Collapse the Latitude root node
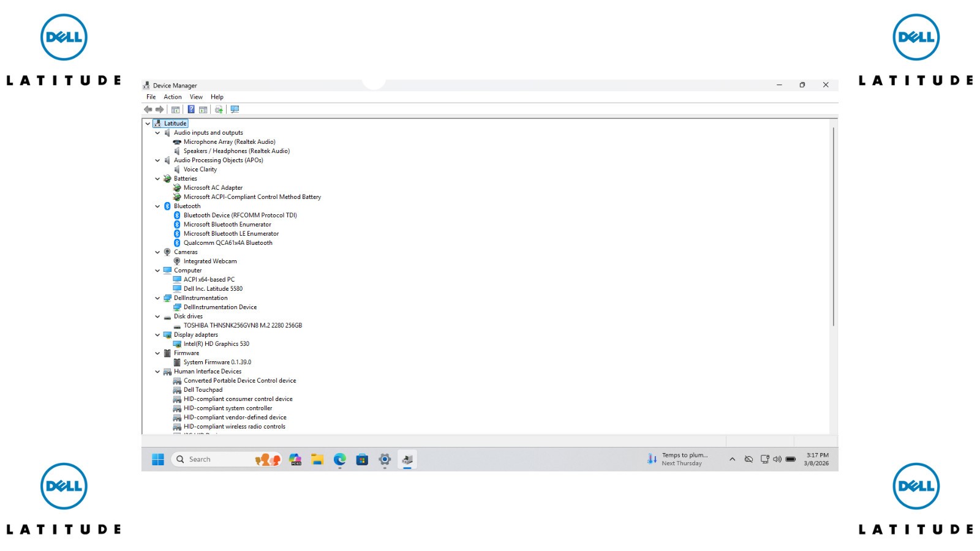The width and height of the screenshot is (980, 551). coord(148,124)
